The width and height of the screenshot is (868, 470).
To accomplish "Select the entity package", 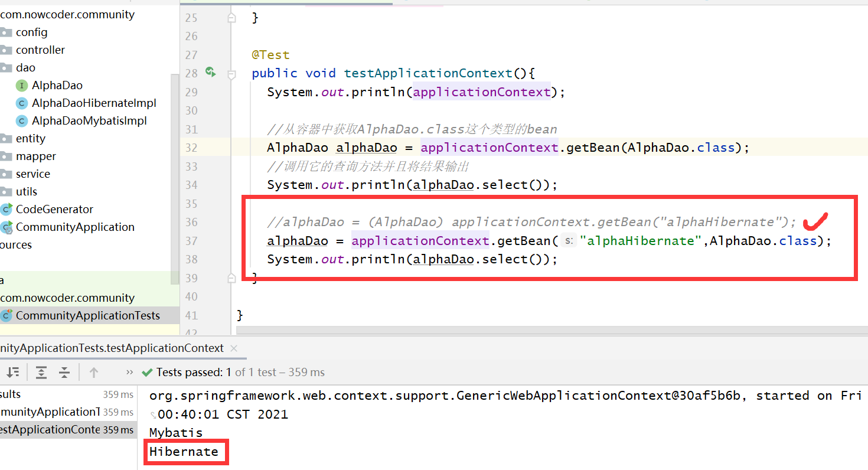I will click(31, 139).
